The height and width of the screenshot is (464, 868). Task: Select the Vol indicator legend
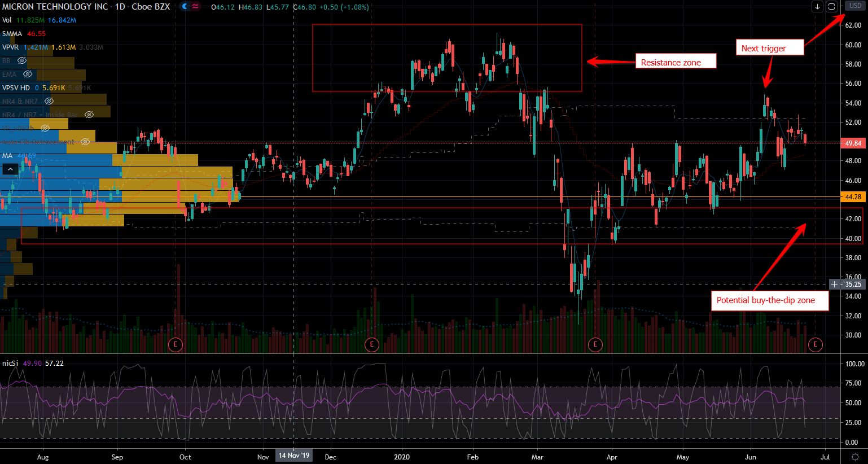[x=7, y=20]
